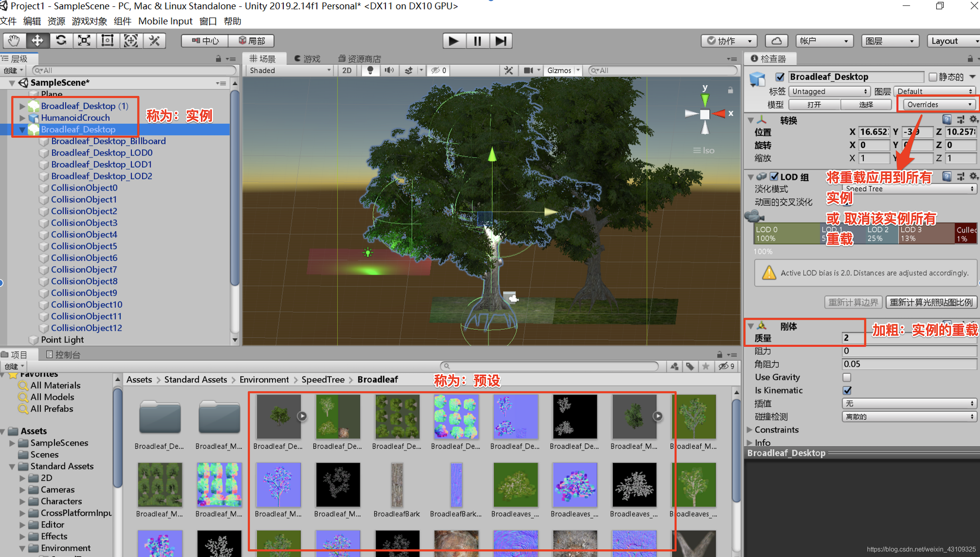The image size is (980, 557).
Task: Select LOD 3 bar in LOD slider
Action: pyautogui.click(x=926, y=234)
